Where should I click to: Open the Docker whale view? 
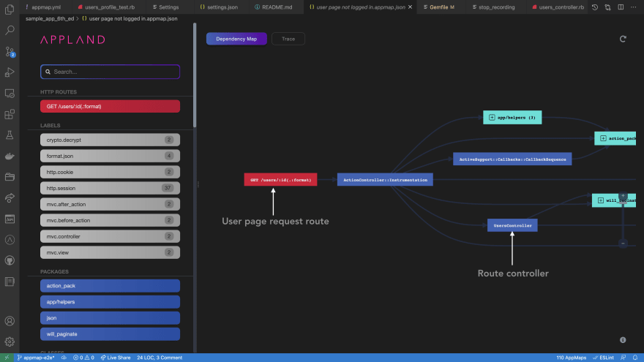coord(10,156)
